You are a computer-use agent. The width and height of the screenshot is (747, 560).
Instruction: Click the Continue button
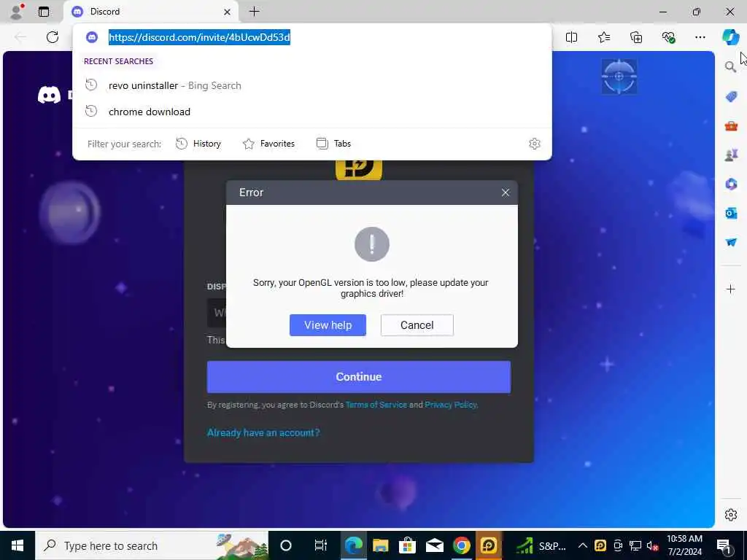pos(359,377)
